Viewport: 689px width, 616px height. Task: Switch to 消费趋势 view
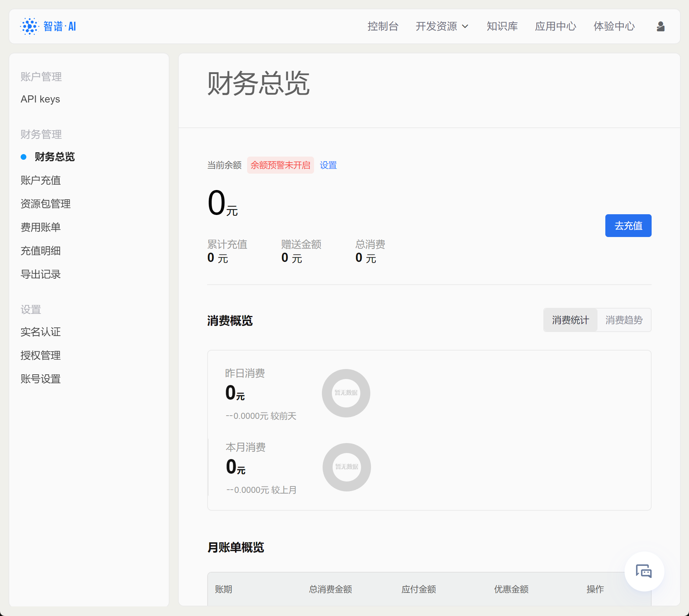tap(624, 320)
